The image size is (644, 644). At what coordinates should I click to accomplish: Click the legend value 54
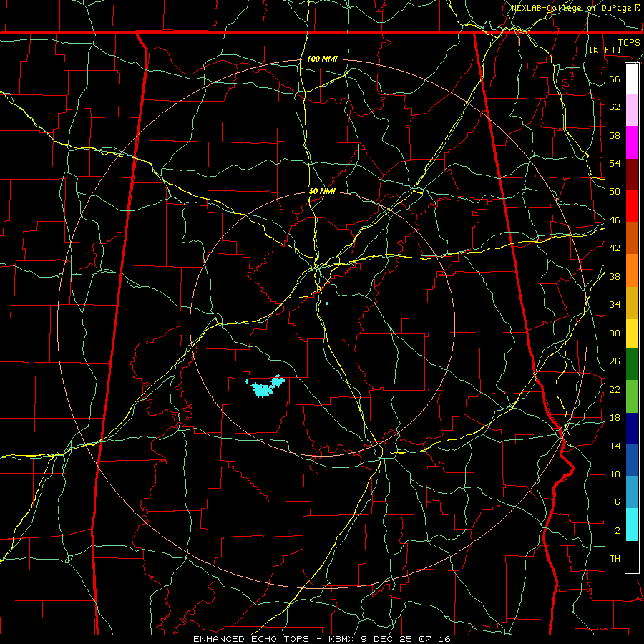[x=615, y=163]
